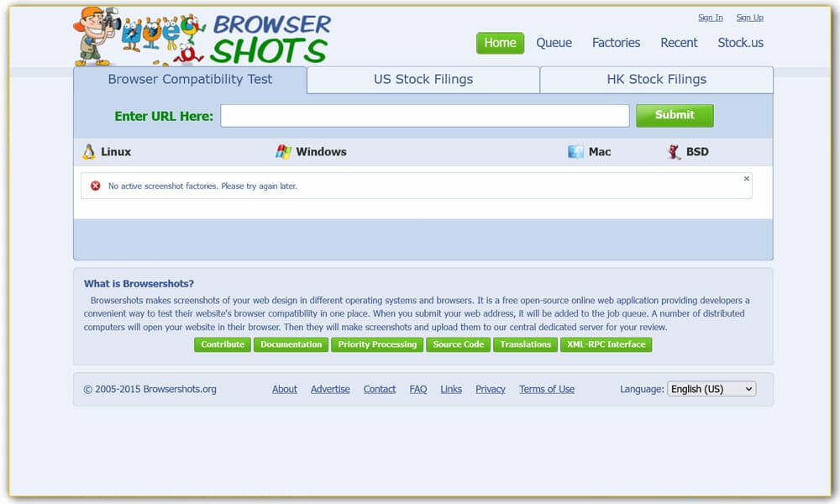The width and height of the screenshot is (840, 504).
Task: Open the XML-RPC Interface documentation
Action: coord(606,344)
